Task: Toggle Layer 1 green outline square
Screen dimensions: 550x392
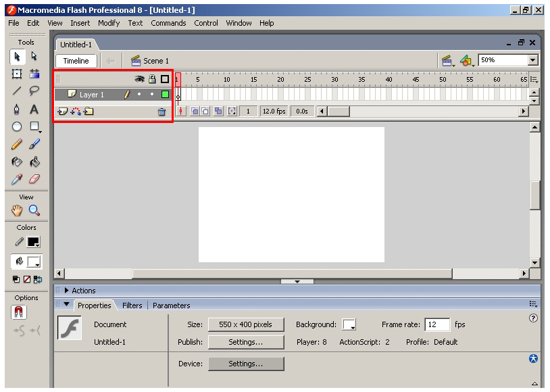Action: pos(165,94)
